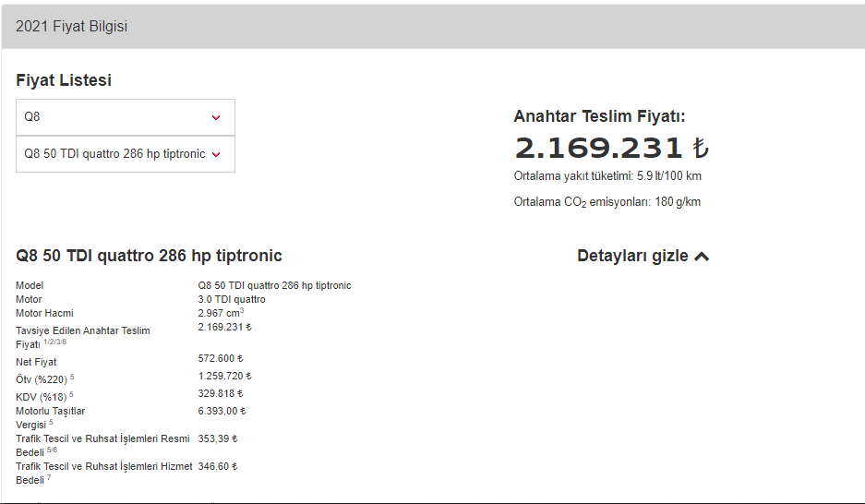Click the KDV (%18) label
The height and width of the screenshot is (504, 865).
tap(44, 397)
